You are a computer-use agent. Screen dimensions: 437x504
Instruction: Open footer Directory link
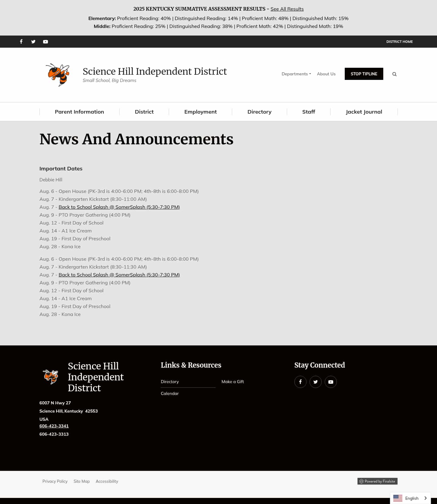point(170,382)
